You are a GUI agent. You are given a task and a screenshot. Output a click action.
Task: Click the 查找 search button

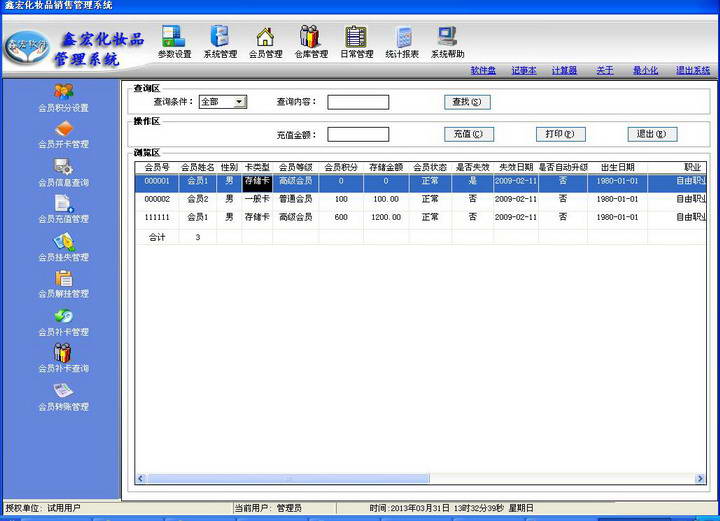click(x=467, y=102)
